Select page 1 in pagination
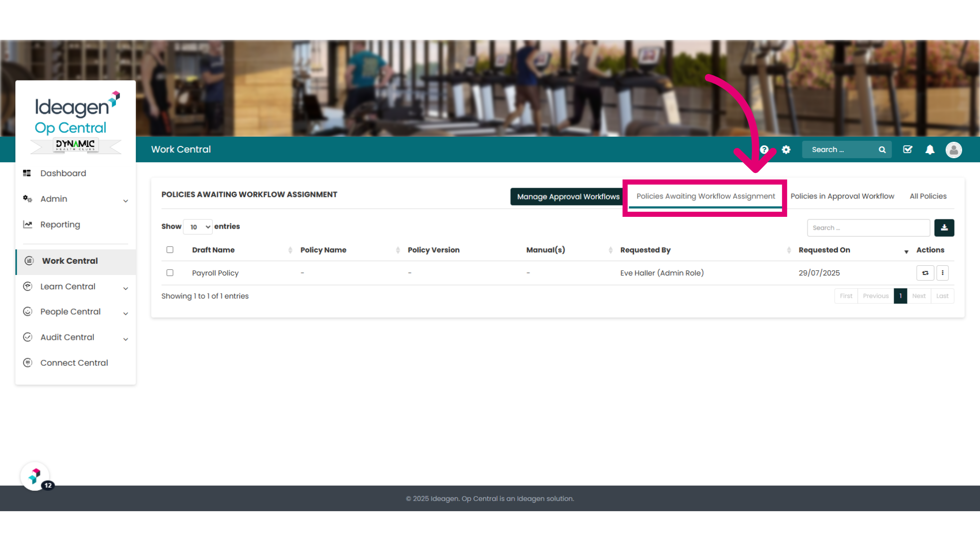 click(900, 296)
